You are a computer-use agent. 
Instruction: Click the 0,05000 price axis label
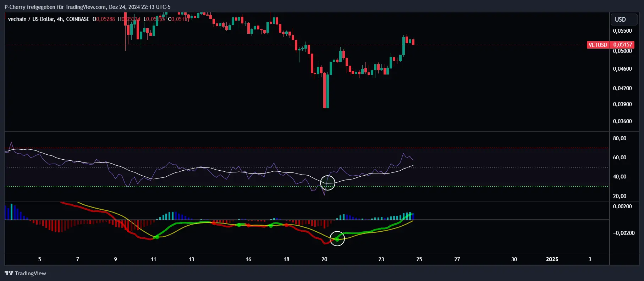point(622,51)
